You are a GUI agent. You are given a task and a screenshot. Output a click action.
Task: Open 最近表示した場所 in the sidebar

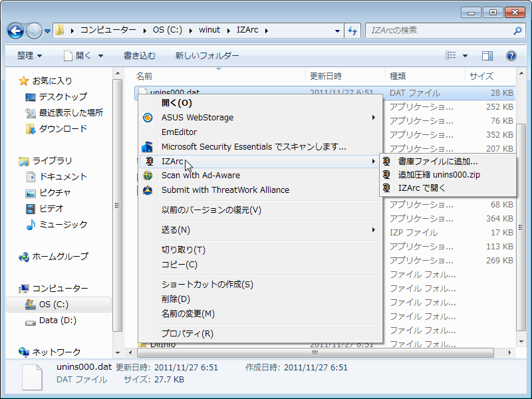(x=64, y=113)
